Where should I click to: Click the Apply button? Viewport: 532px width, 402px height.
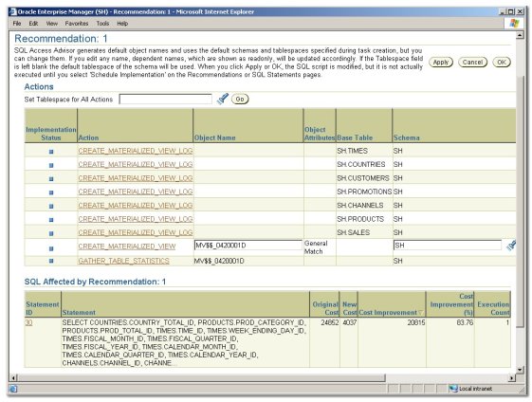click(441, 62)
